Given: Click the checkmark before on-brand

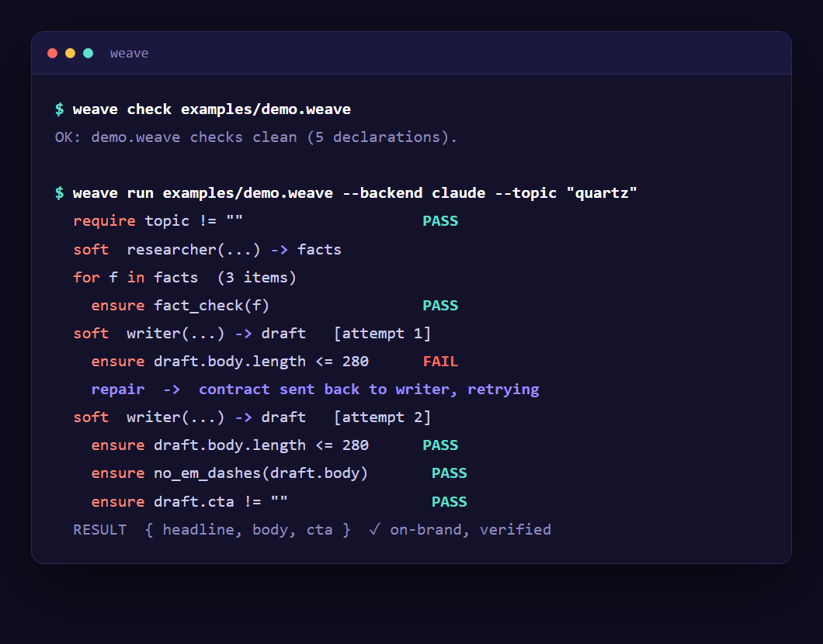Looking at the screenshot, I should [374, 529].
